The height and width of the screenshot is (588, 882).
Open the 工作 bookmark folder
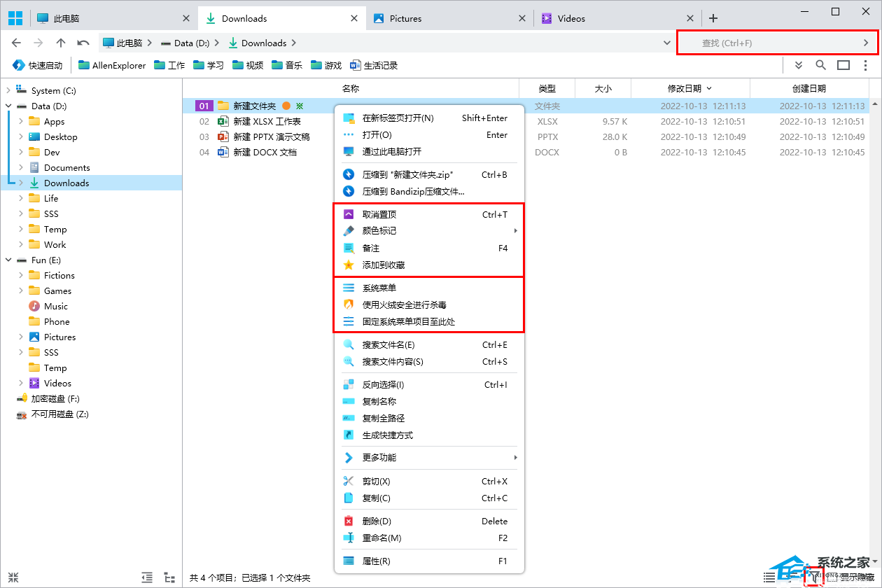(x=169, y=65)
